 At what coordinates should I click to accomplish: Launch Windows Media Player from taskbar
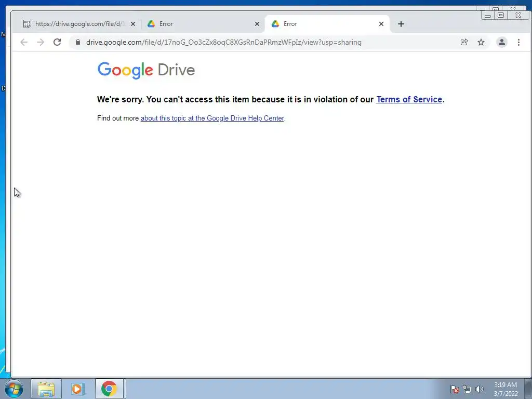[x=77, y=389]
